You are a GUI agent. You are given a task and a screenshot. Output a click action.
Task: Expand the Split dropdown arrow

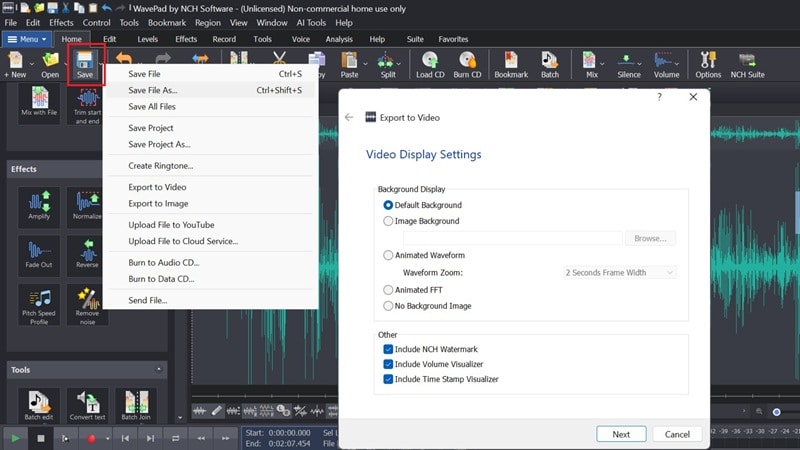coord(398,64)
